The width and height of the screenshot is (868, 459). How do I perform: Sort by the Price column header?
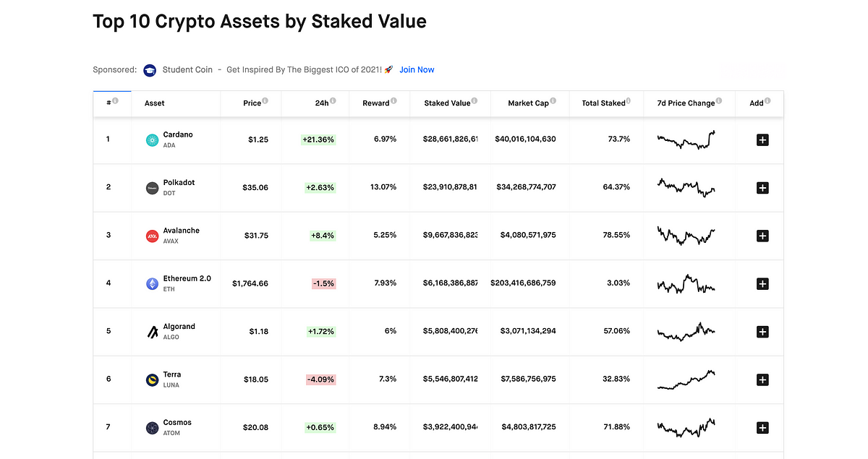click(x=252, y=103)
